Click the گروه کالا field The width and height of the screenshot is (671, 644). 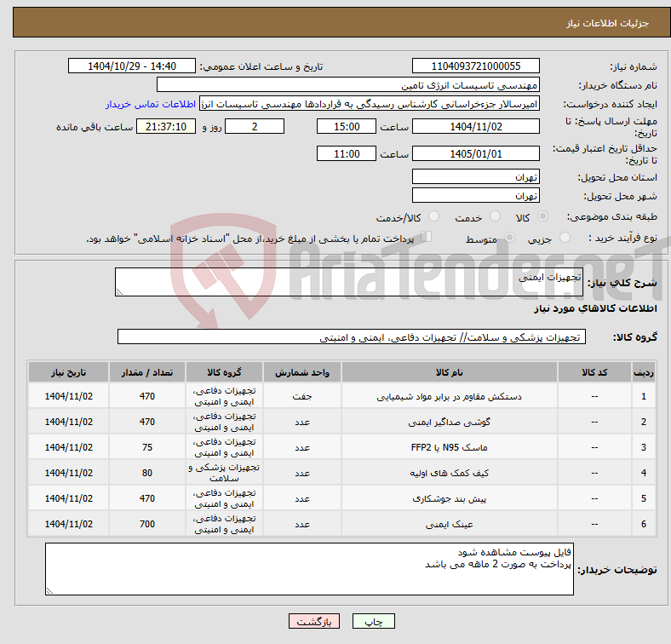point(352,336)
